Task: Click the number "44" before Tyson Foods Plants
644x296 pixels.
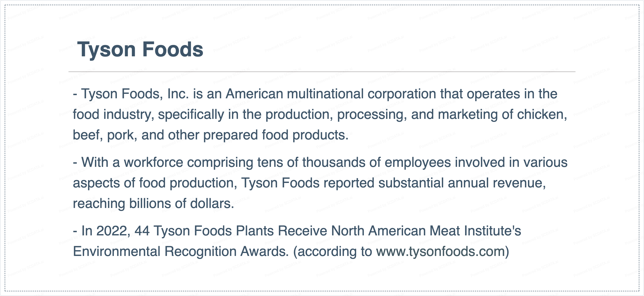Action: (x=142, y=231)
